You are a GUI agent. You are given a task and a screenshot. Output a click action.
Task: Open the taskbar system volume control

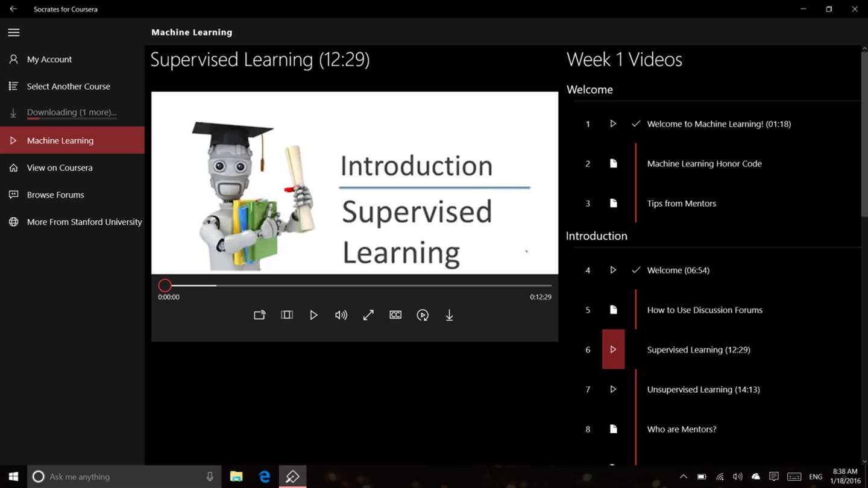(x=738, y=477)
